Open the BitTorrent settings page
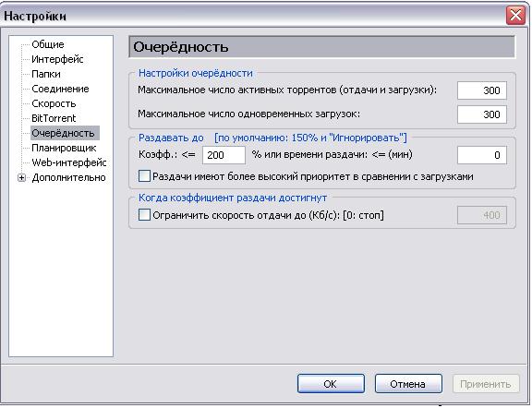Image resolution: width=532 pixels, height=408 pixels. pyautogui.click(x=54, y=118)
